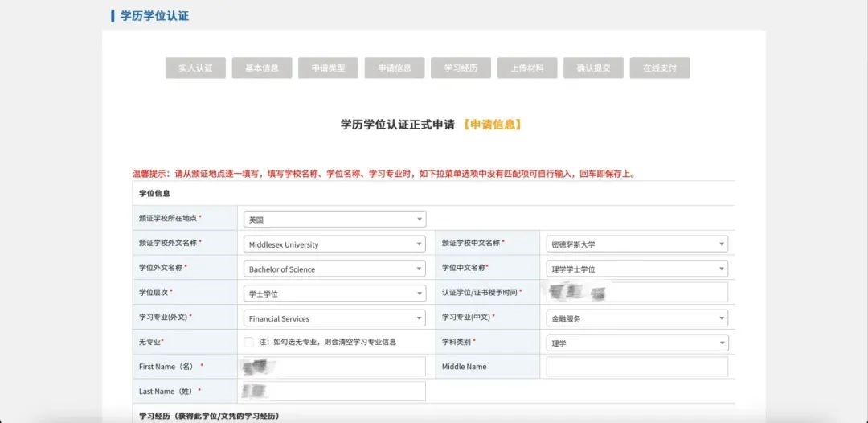Expand the 颁证学校所在地点 dropdown showing 英国
868x423 pixels.
[x=334, y=220]
